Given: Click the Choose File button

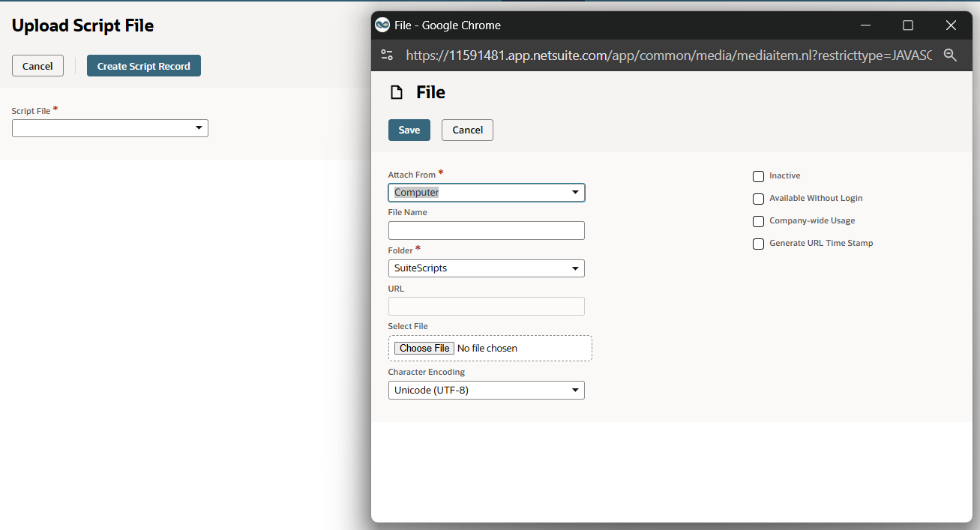Looking at the screenshot, I should tap(424, 348).
